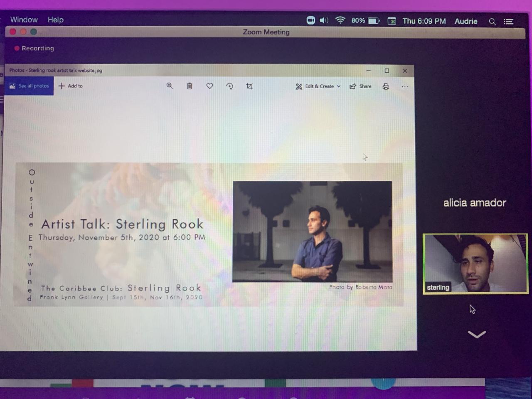Click the Zoom camera menu bar icon
Image resolution: width=532 pixels, height=399 pixels.
click(x=310, y=20)
